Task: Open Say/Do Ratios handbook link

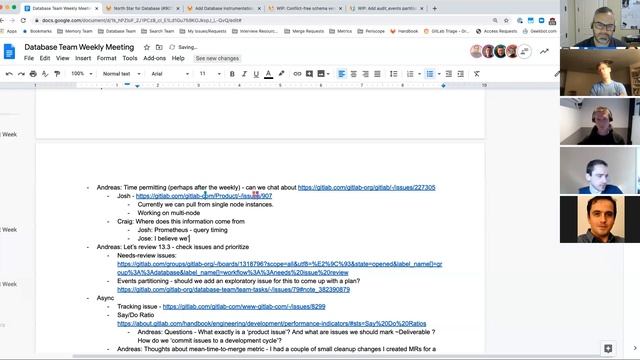Action: pos(271,324)
